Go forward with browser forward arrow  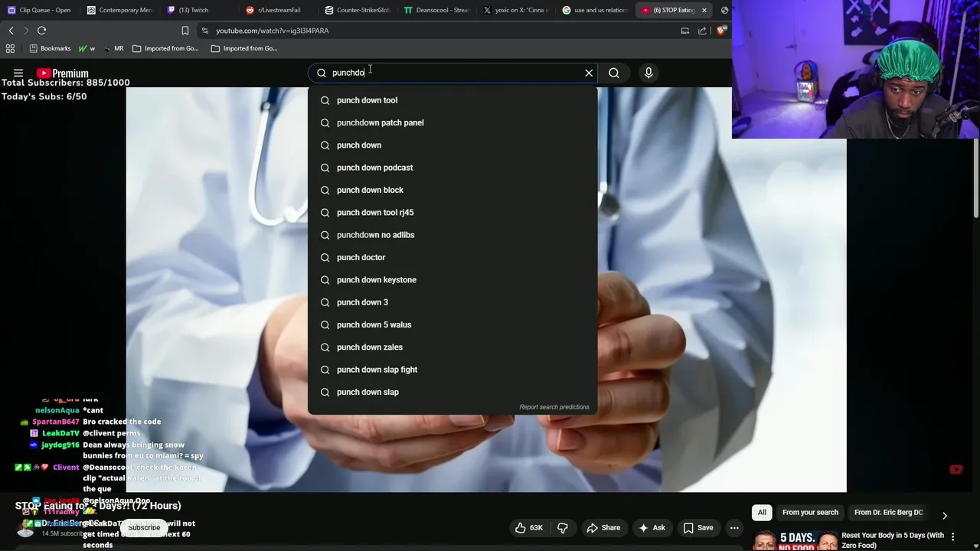(x=26, y=31)
